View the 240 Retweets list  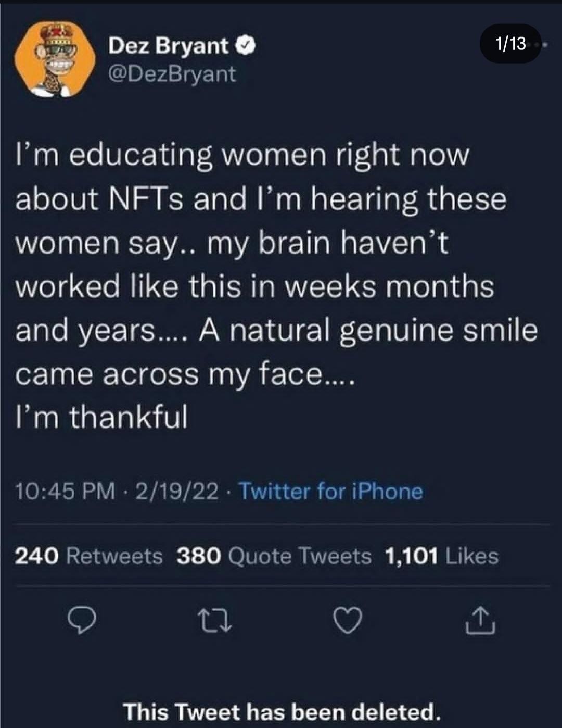pyautogui.click(x=88, y=556)
